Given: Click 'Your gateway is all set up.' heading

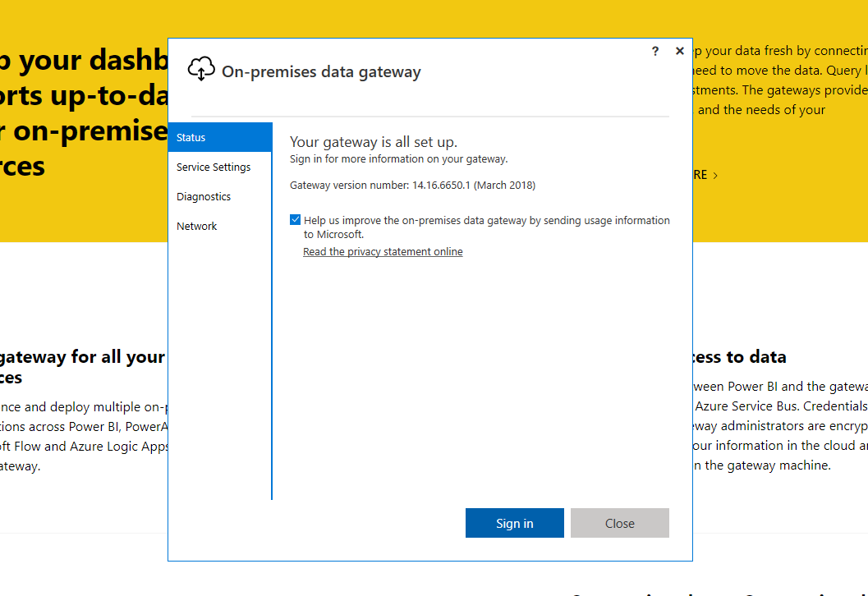Looking at the screenshot, I should coord(373,142).
